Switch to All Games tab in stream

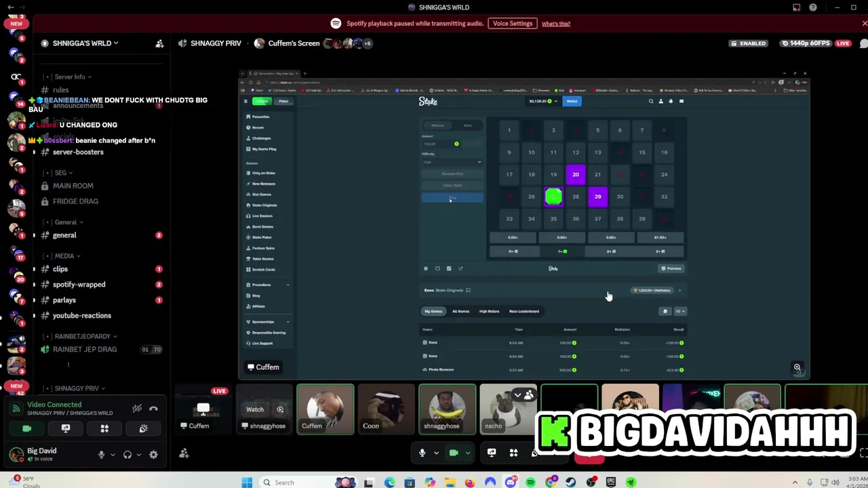click(x=460, y=311)
